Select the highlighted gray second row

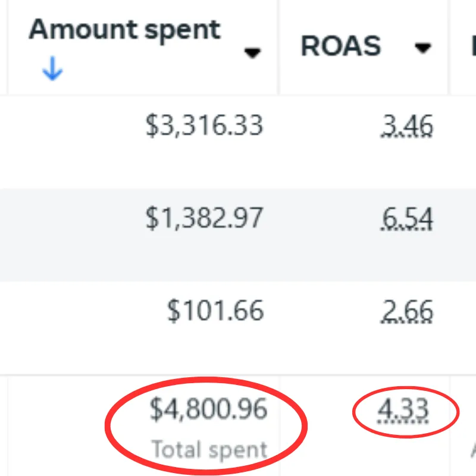(238, 234)
